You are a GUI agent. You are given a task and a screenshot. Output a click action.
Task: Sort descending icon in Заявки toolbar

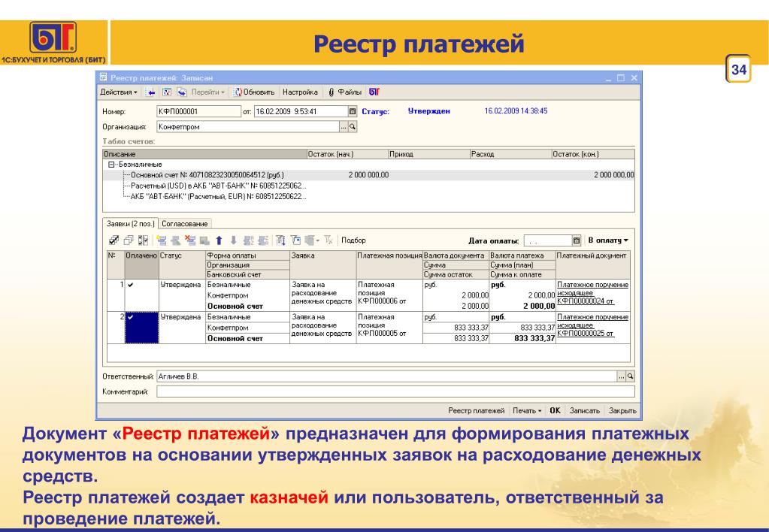(x=263, y=240)
